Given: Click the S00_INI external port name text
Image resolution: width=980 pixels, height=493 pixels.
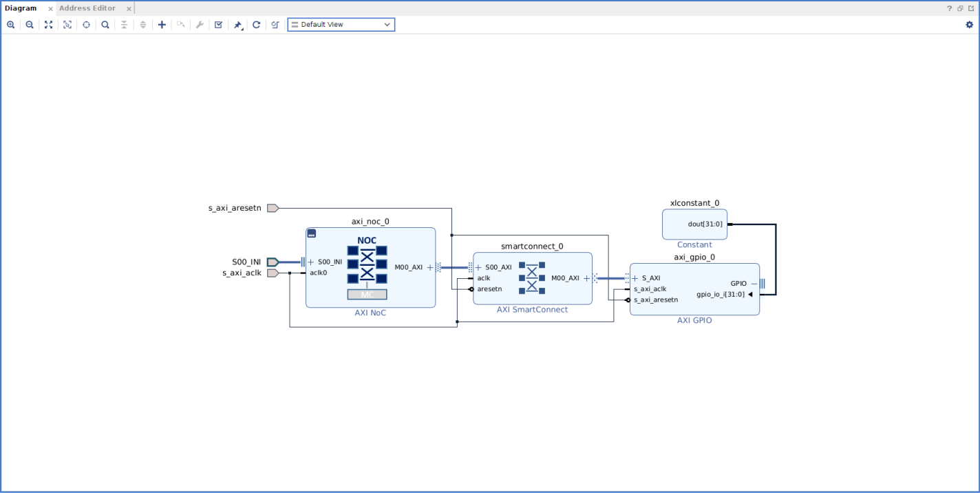Looking at the screenshot, I should pos(246,262).
